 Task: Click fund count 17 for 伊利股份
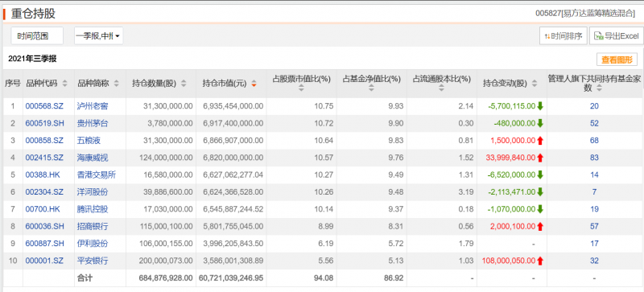pos(594,244)
